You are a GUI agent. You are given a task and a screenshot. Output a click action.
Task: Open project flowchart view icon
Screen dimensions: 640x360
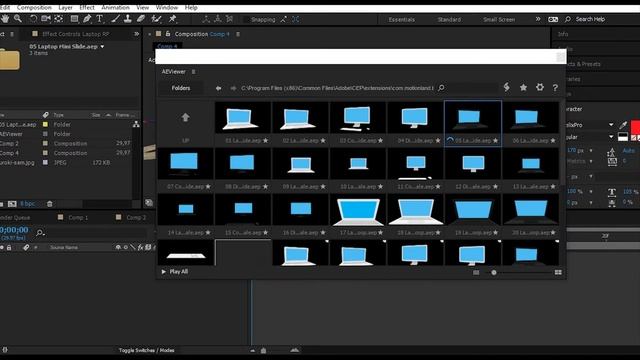tap(136, 124)
